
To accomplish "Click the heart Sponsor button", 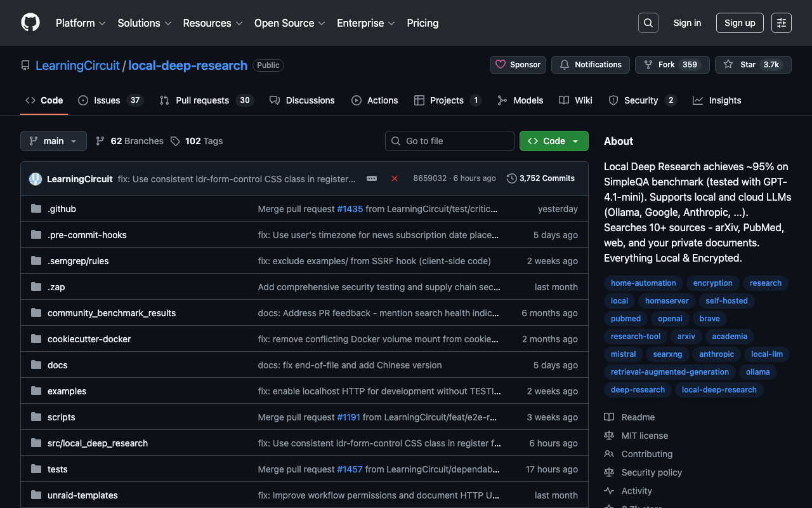I will coord(518,65).
